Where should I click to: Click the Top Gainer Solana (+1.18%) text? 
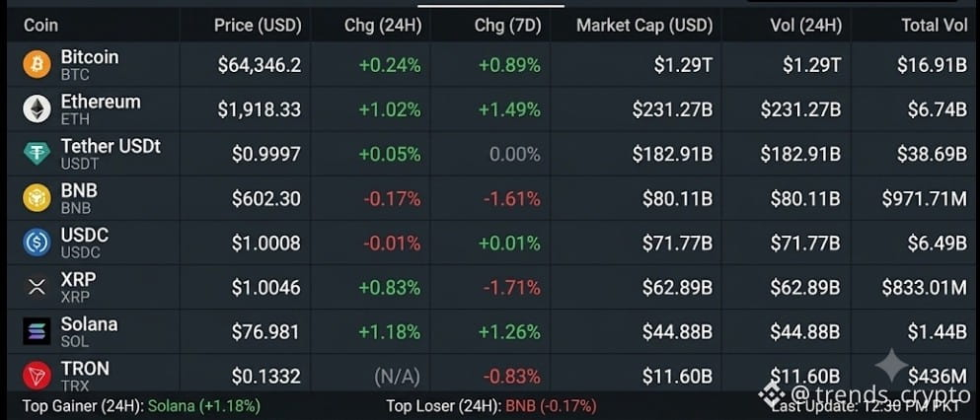tap(203, 406)
